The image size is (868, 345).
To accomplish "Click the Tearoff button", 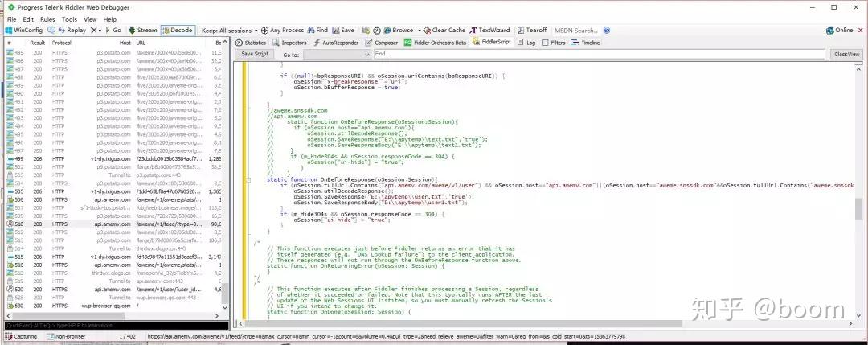I will (x=531, y=30).
